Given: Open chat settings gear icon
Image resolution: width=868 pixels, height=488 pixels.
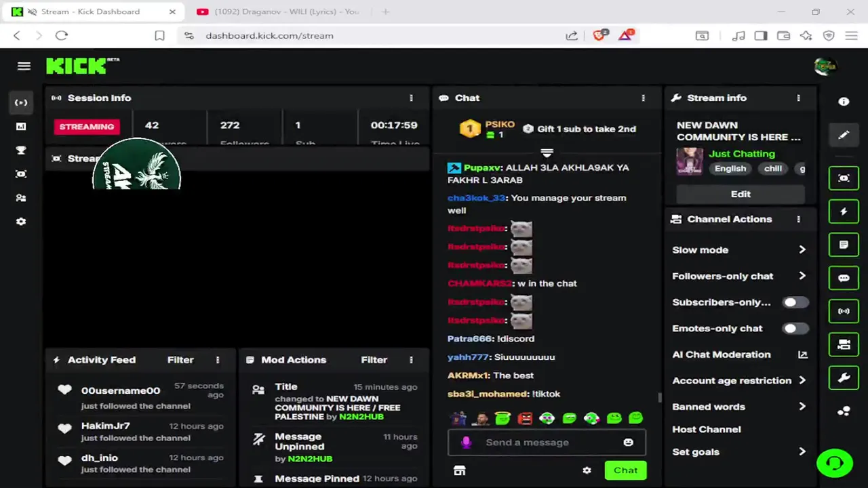Looking at the screenshot, I should (587, 470).
